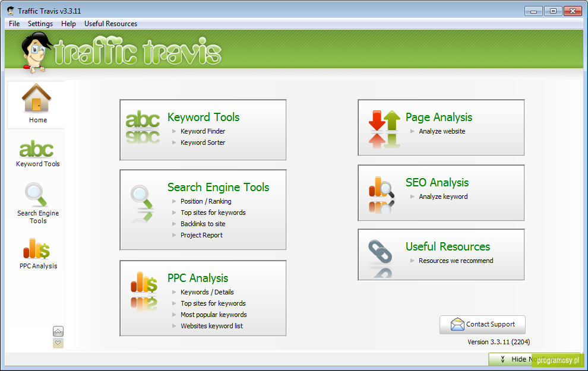588x371 pixels.
Task: Click the Traffic Travis title bar app icon
Action: point(11,11)
